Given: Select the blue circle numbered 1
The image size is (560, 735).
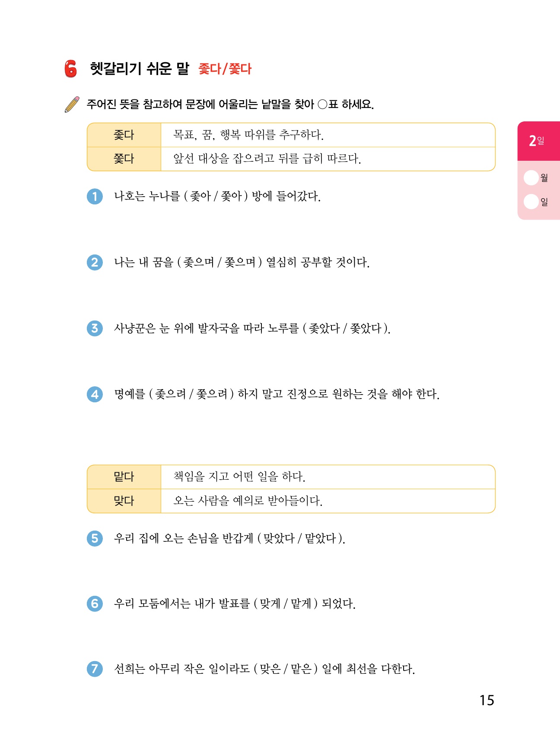Looking at the screenshot, I should tap(95, 197).
